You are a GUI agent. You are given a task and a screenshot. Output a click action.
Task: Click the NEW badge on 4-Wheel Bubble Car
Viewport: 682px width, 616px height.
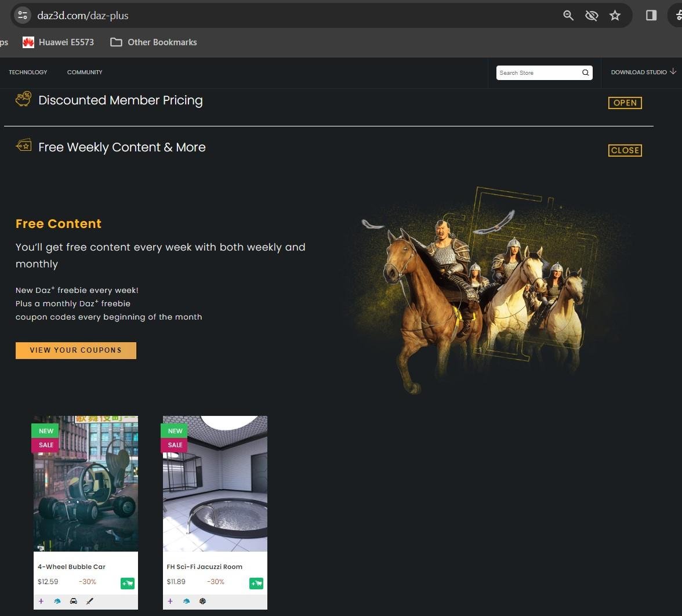(46, 430)
